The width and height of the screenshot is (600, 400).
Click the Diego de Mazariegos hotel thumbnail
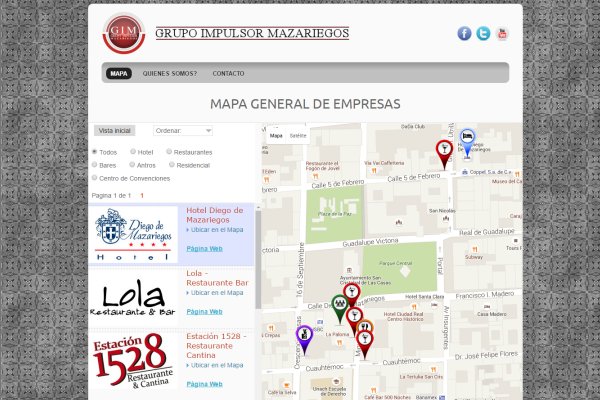coord(134,236)
